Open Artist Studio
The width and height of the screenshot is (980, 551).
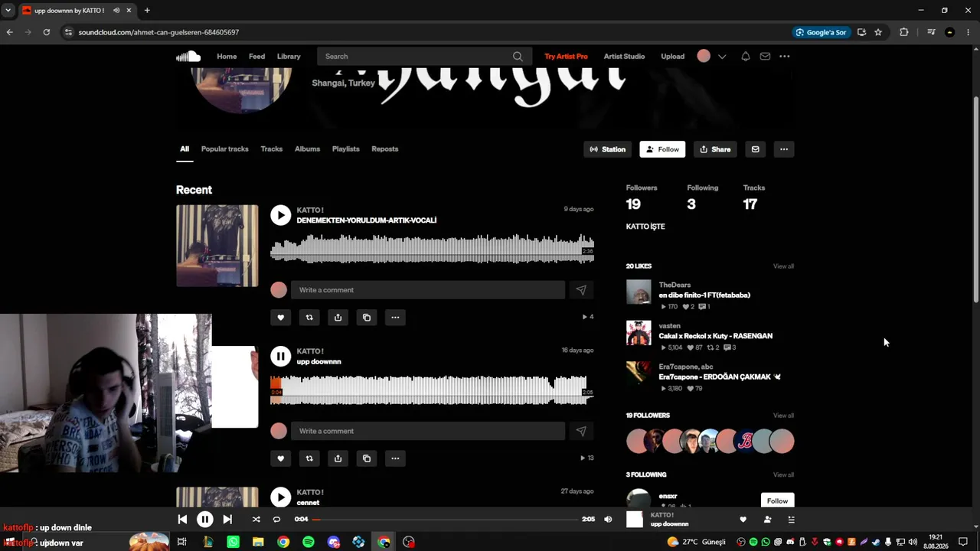[624, 57]
